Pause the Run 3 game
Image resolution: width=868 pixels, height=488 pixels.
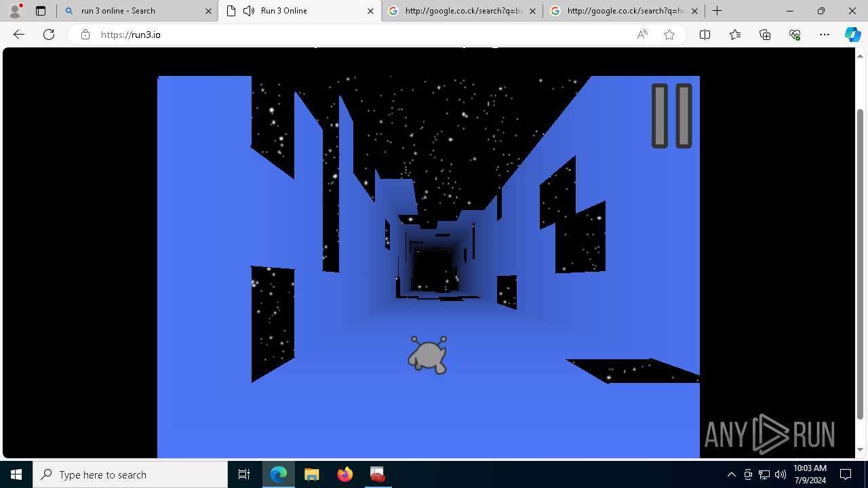click(x=671, y=116)
